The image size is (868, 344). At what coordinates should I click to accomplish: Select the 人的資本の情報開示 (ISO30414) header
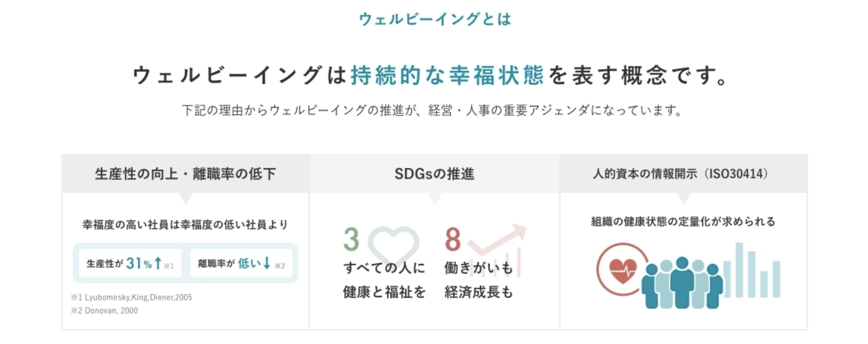point(683,174)
